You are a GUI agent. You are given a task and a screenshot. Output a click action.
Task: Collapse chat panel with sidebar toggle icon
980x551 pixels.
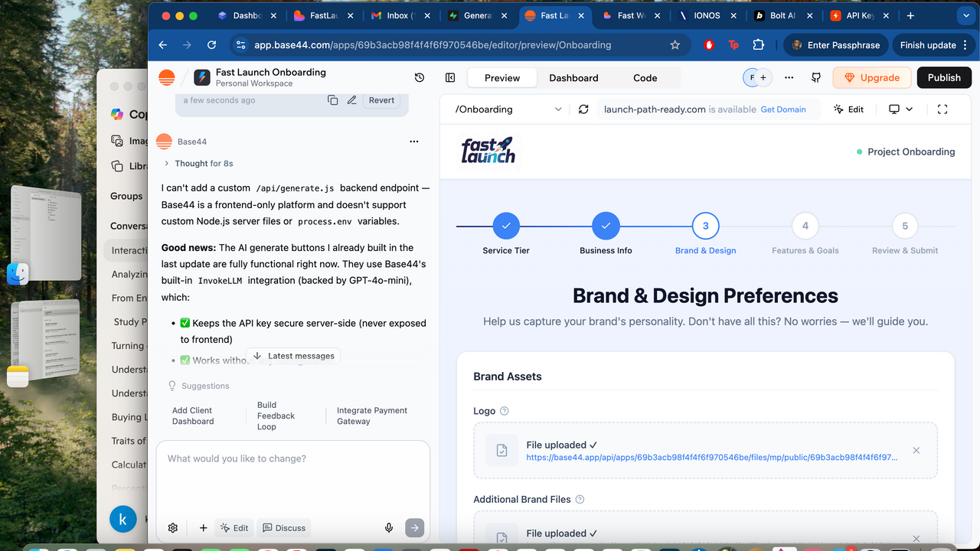(450, 77)
